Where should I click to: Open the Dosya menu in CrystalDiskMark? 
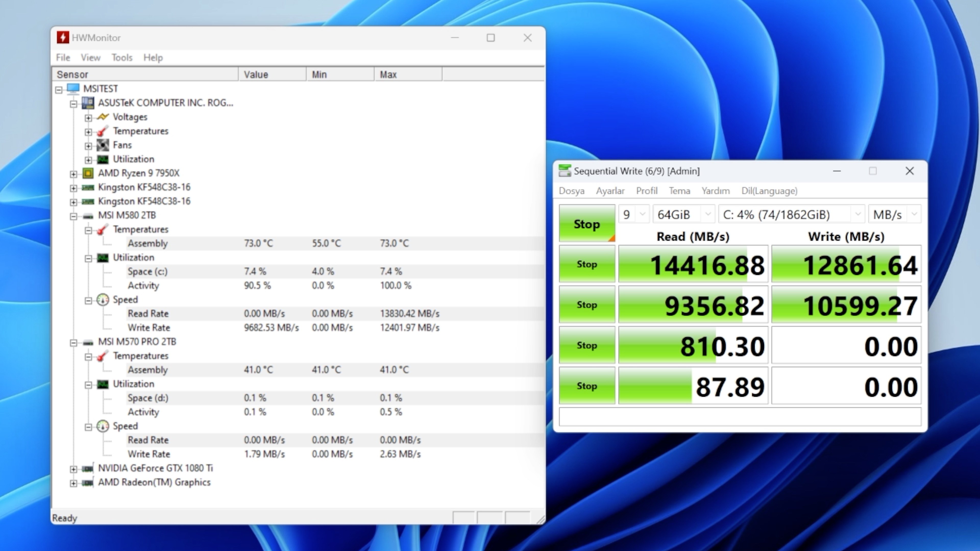(571, 191)
